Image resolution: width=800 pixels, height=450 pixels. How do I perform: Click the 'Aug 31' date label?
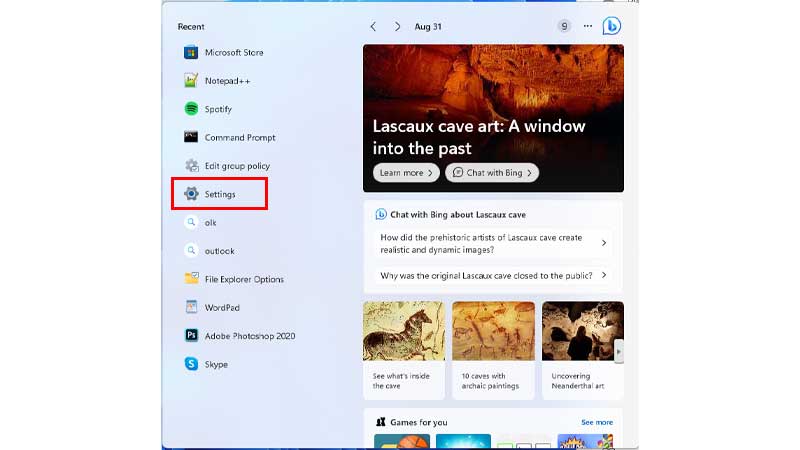click(x=428, y=27)
